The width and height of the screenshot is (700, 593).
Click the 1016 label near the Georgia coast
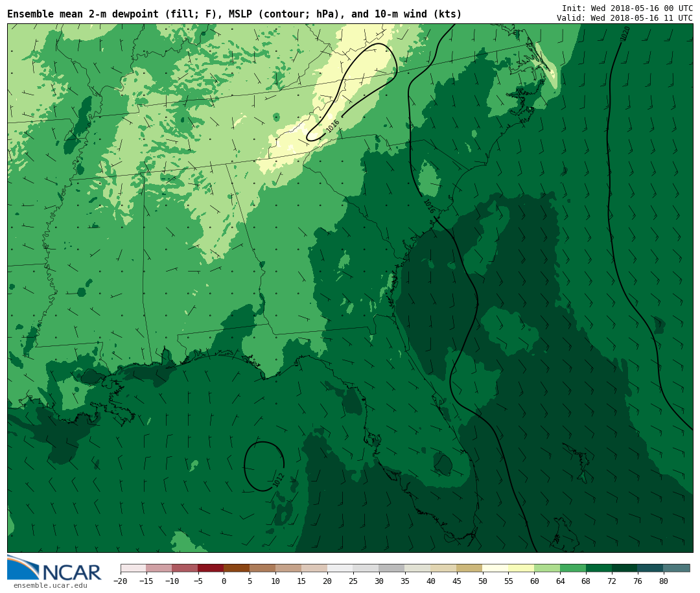click(428, 206)
